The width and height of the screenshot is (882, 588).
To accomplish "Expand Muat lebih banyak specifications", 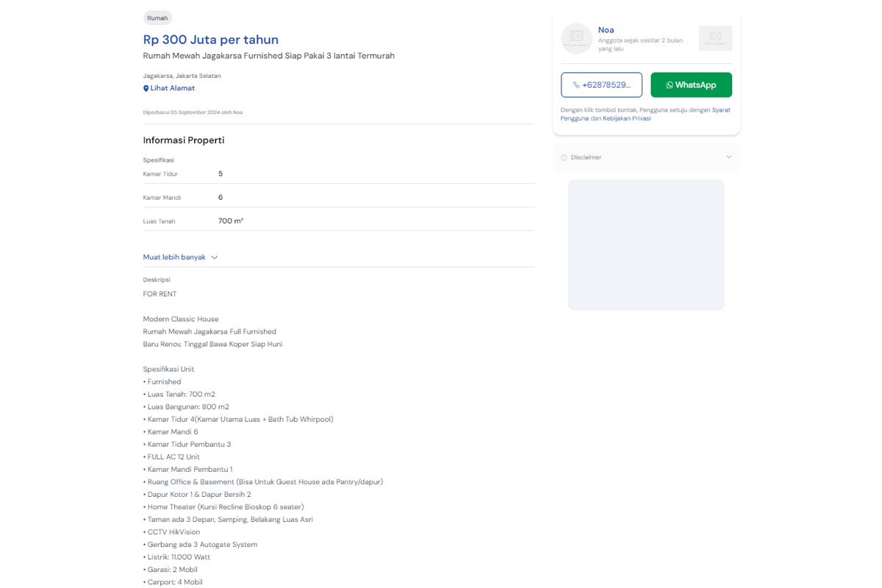I will coord(175,257).
